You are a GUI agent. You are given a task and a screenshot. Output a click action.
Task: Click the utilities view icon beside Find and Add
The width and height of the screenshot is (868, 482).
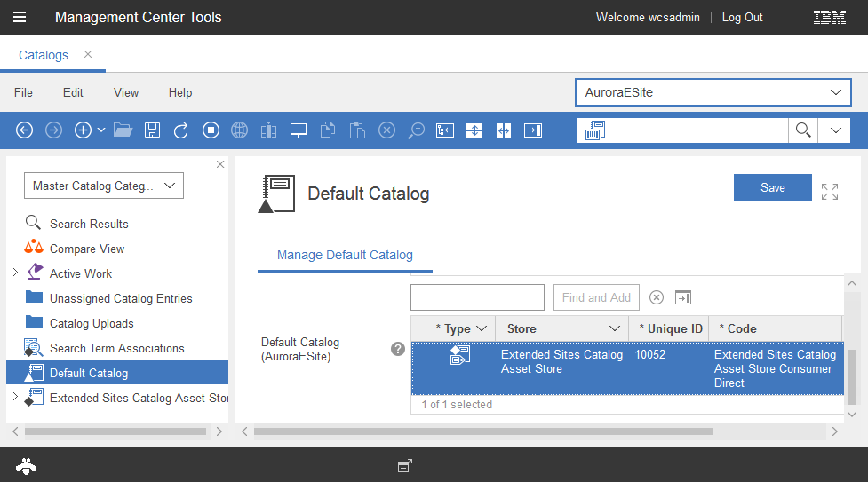[683, 297]
